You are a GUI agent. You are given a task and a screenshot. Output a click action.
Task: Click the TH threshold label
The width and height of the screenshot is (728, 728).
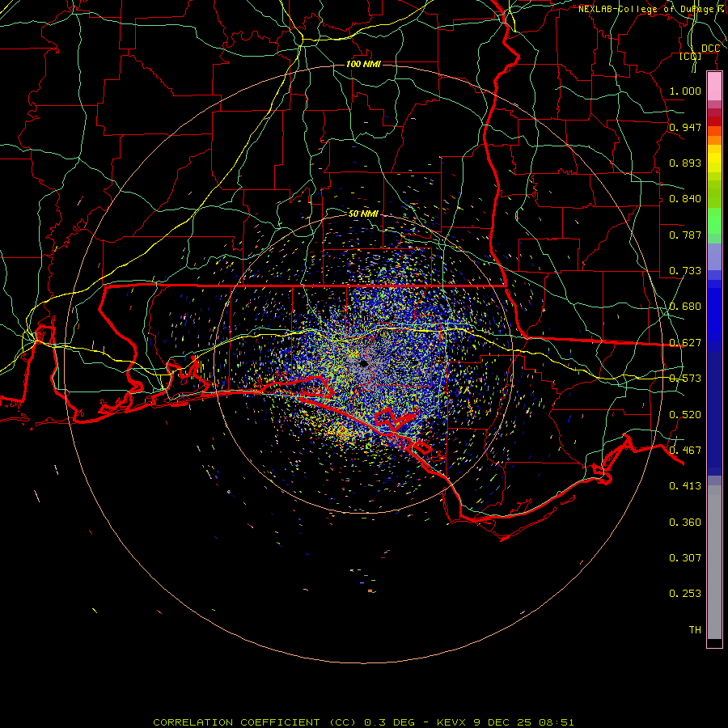click(695, 629)
